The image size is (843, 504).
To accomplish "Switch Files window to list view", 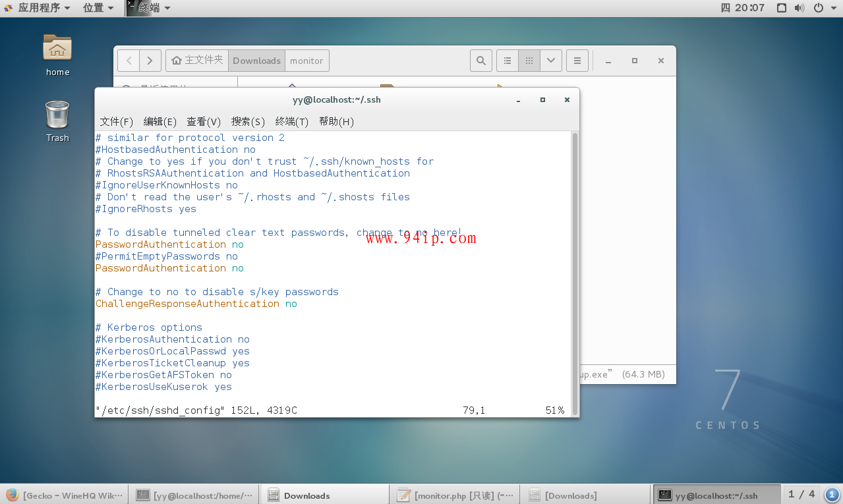I will (507, 61).
